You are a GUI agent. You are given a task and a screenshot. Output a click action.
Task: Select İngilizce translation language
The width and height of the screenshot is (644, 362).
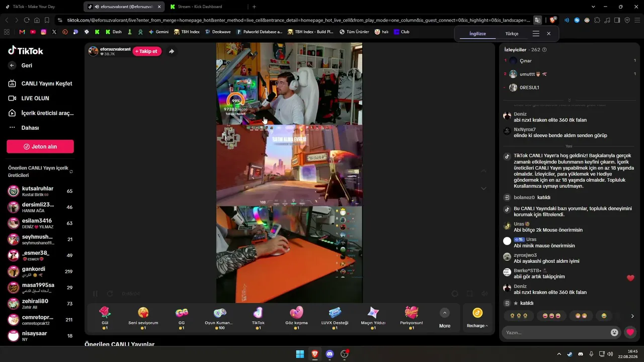pyautogui.click(x=477, y=34)
